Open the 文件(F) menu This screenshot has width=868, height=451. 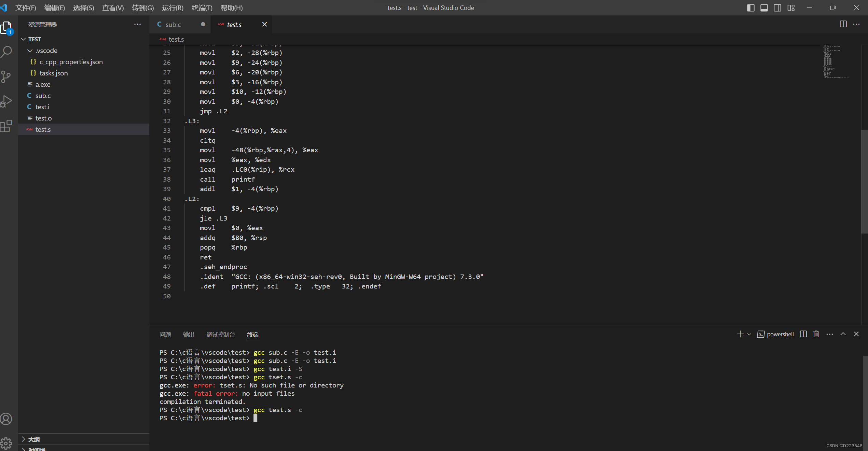26,8
